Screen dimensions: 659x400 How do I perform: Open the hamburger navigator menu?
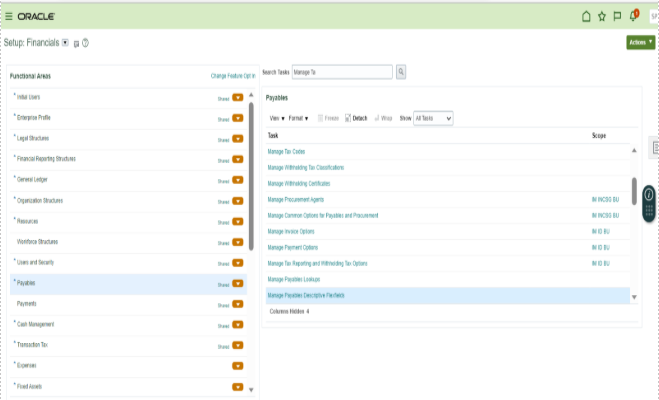click(x=8, y=16)
